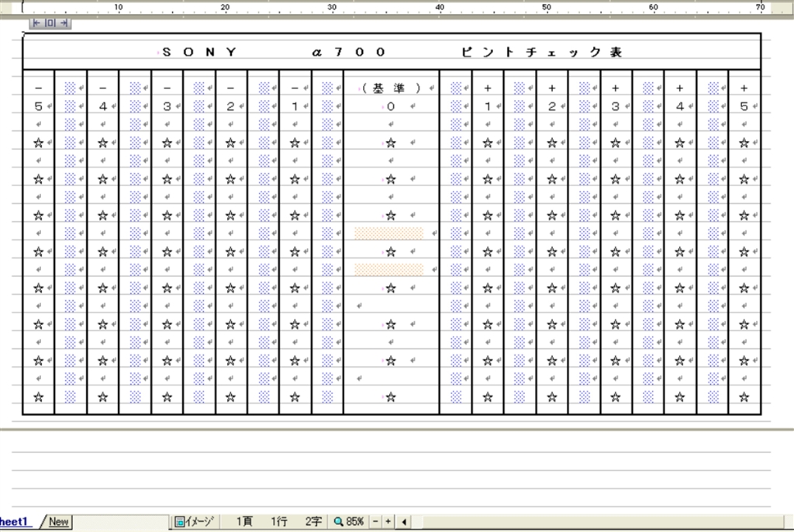The width and height of the screenshot is (794, 532).
Task: Open the New sheet tab
Action: (58, 521)
